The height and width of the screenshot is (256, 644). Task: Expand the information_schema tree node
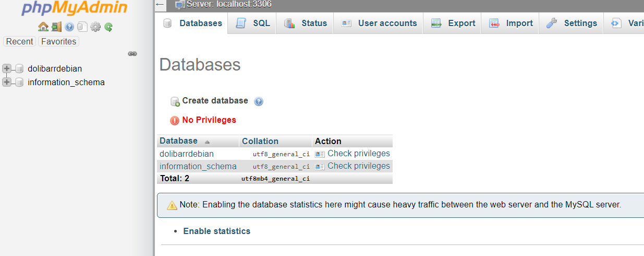(x=7, y=82)
